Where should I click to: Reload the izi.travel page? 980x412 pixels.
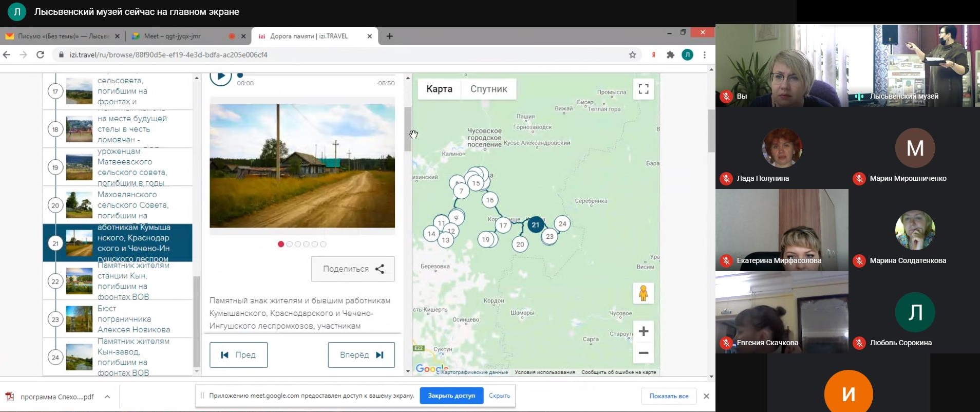(x=40, y=55)
